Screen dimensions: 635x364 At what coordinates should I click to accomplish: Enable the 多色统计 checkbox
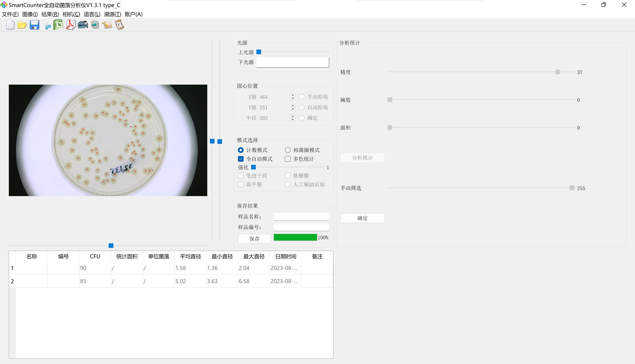[x=288, y=159]
